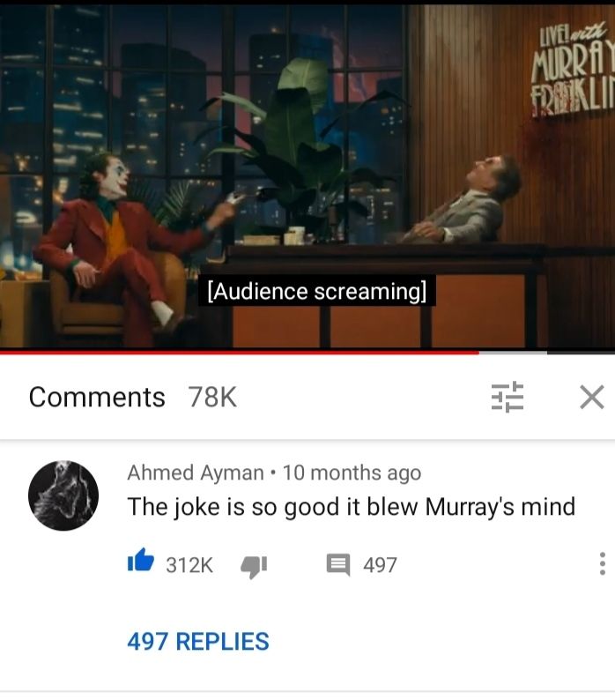This screenshot has height=700, width=615.
Task: Click the Audience screaming caption
Action: click(317, 292)
